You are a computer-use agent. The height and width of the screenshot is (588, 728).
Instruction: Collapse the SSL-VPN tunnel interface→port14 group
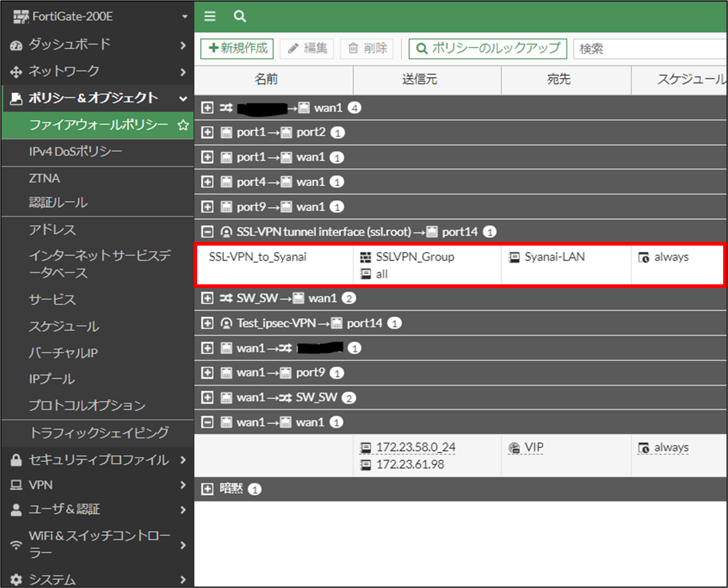pyautogui.click(x=207, y=232)
